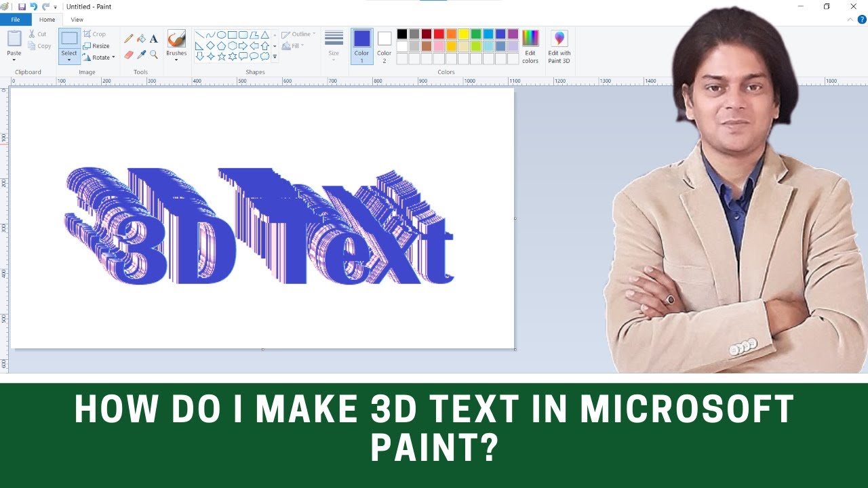The height and width of the screenshot is (488, 868).
Task: Choose the Hexagon shape
Action: (232, 45)
